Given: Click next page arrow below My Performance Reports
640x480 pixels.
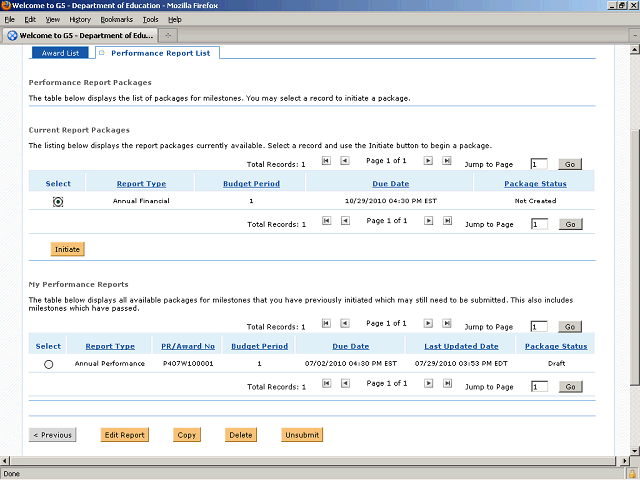Looking at the screenshot, I should [x=428, y=384].
